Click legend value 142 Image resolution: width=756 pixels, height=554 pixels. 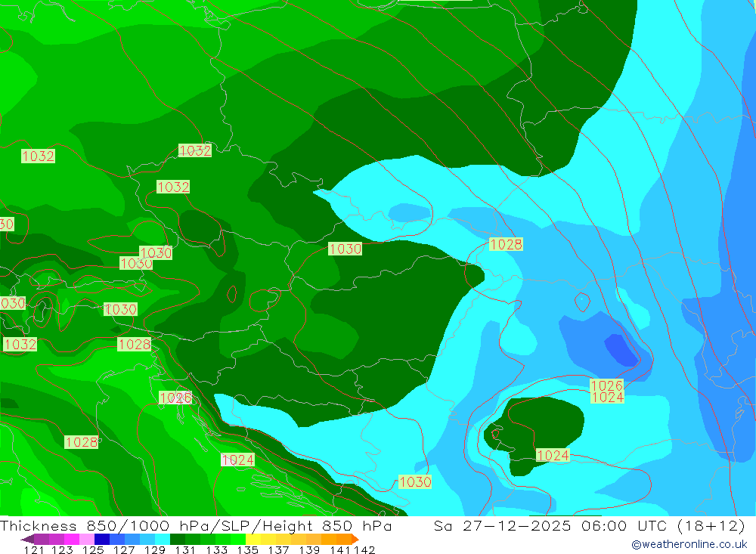364,549
